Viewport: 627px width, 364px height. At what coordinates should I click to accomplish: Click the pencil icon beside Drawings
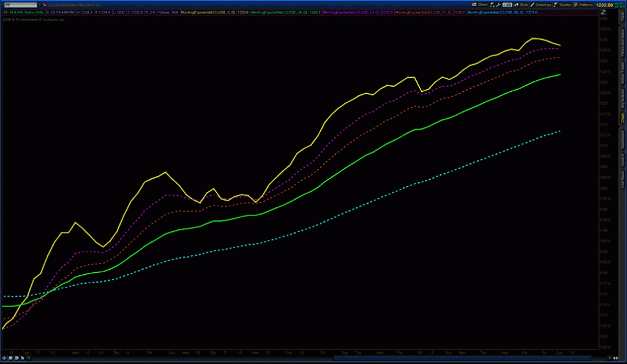pos(532,5)
